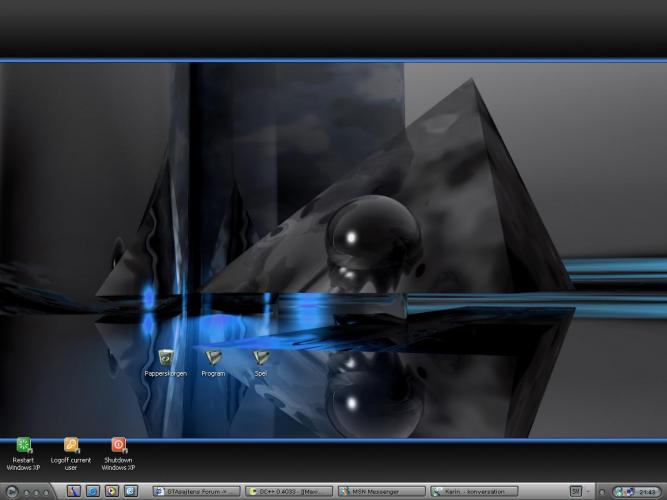The height and width of the screenshot is (500, 667).
Task: Click the Restart Windows XP shortcut
Action: [x=23, y=446]
